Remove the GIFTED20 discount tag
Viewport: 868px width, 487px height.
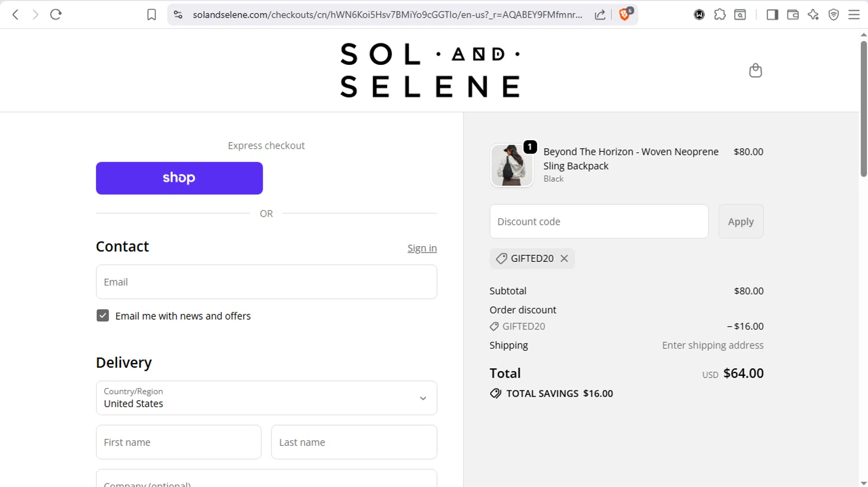[x=564, y=258]
